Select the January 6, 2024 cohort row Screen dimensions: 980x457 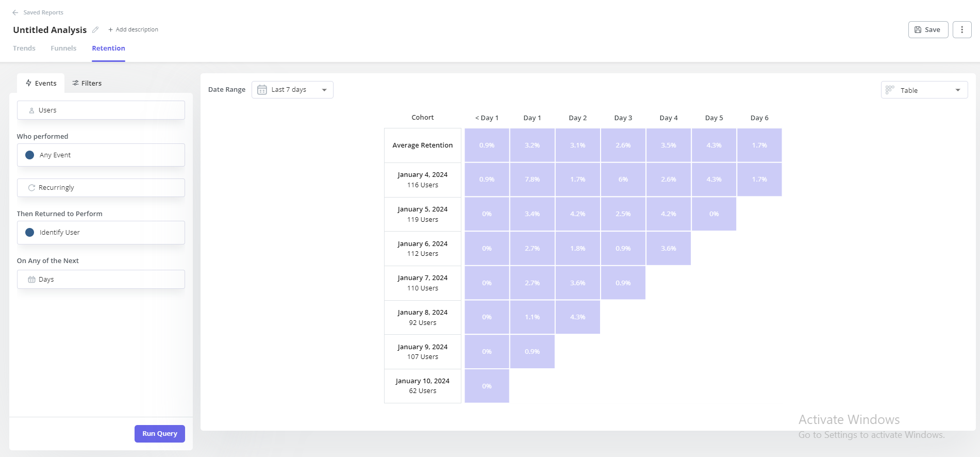tap(423, 249)
